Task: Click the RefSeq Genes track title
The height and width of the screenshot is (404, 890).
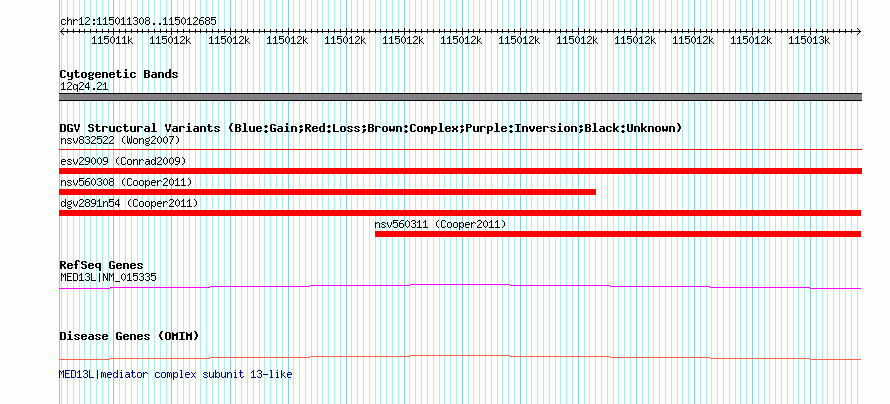Action: click(x=102, y=265)
